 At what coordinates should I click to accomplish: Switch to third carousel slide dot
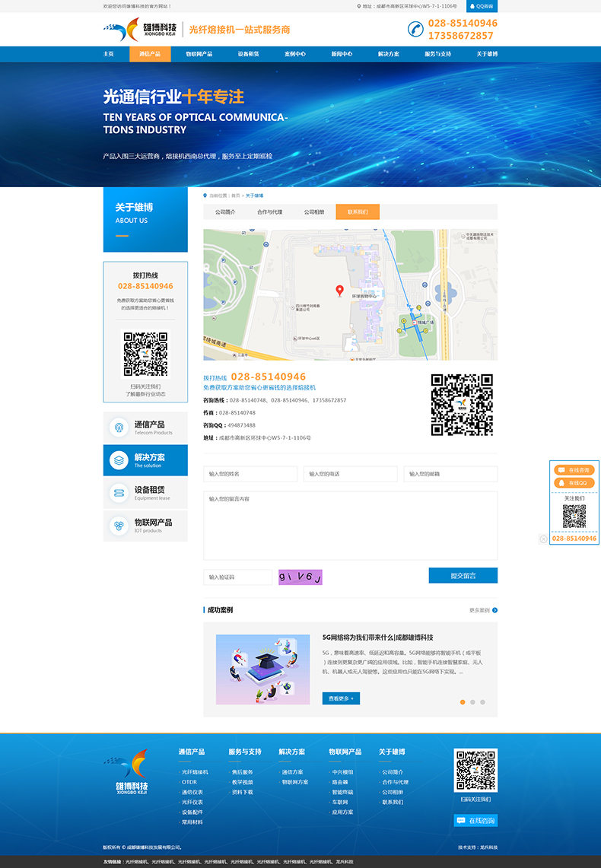482,702
